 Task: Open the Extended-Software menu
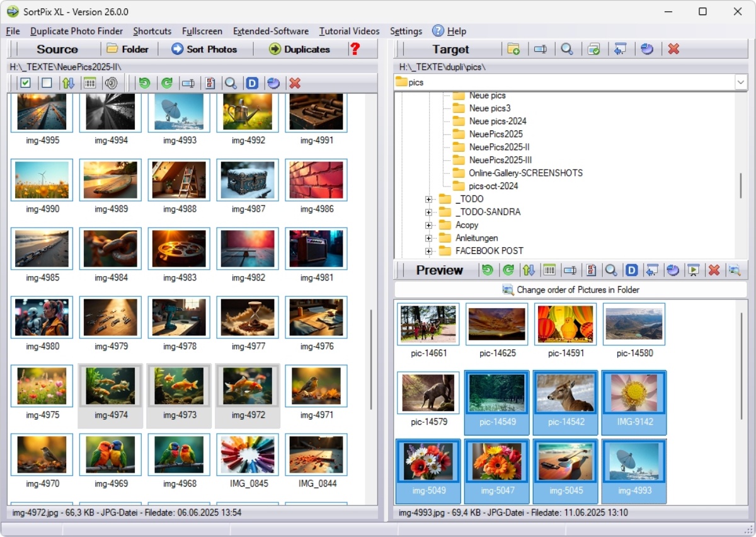[271, 31]
